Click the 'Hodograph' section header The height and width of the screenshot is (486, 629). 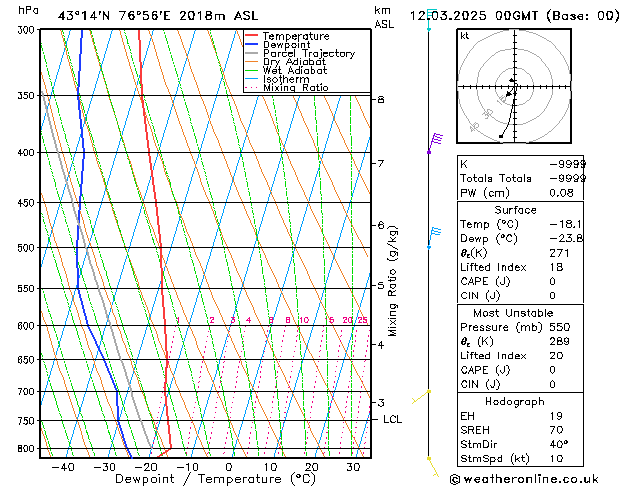515,402
